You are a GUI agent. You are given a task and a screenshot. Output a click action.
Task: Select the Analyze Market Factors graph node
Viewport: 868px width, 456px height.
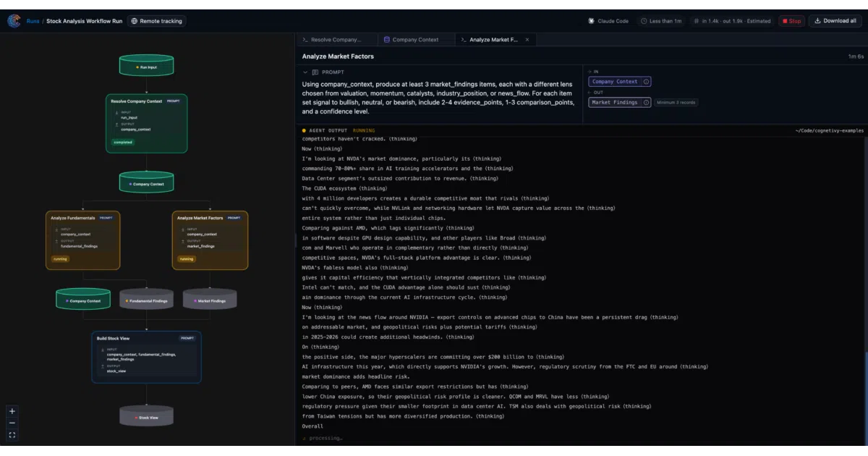[210, 240]
